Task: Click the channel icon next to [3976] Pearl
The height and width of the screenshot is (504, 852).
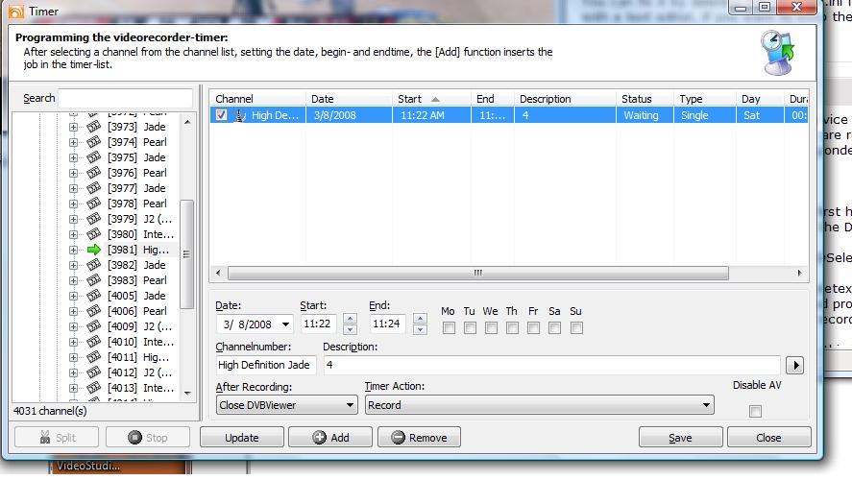Action: tap(94, 173)
